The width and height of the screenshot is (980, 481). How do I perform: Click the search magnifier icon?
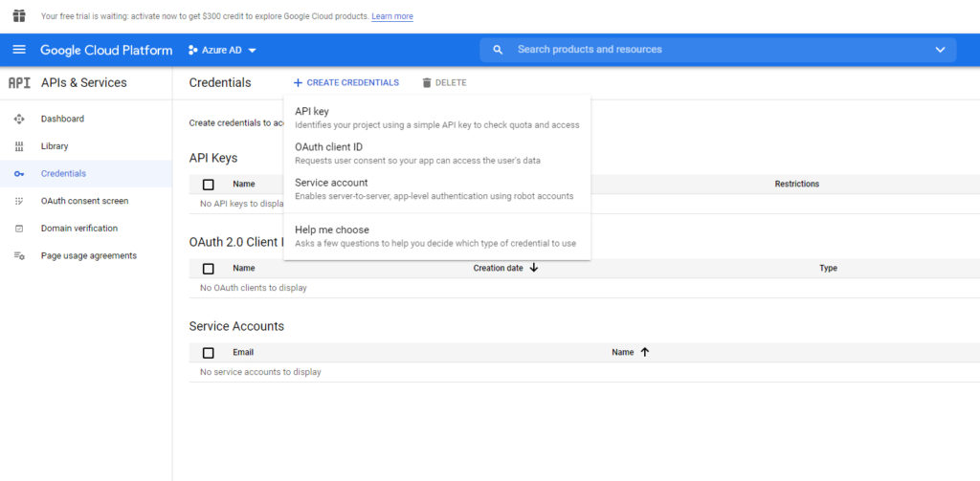point(498,50)
